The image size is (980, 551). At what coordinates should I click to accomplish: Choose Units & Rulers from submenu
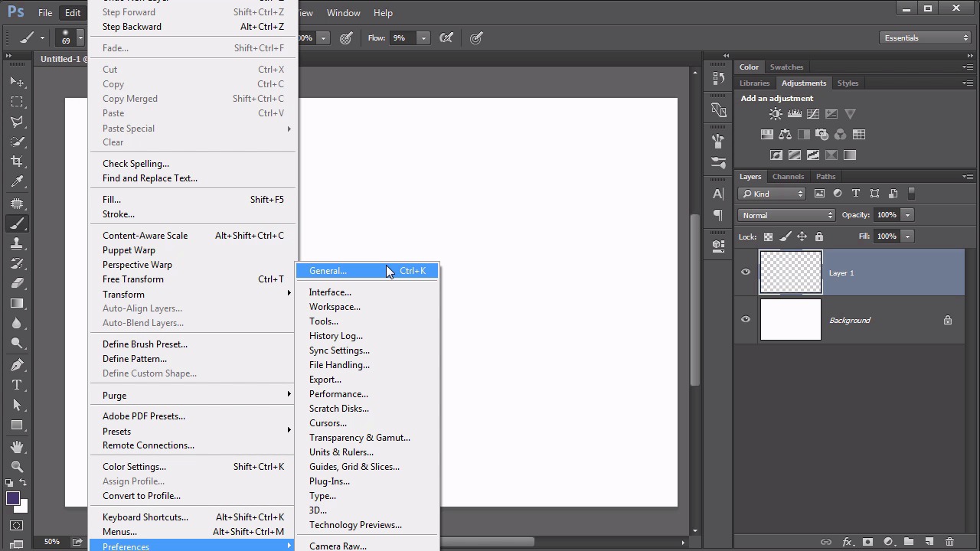(341, 452)
